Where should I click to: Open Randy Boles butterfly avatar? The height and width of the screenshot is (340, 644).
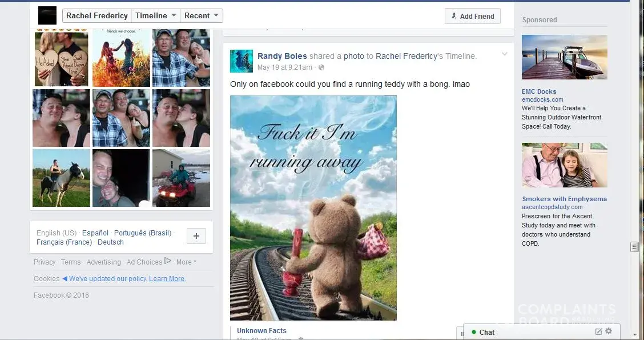[x=241, y=61]
